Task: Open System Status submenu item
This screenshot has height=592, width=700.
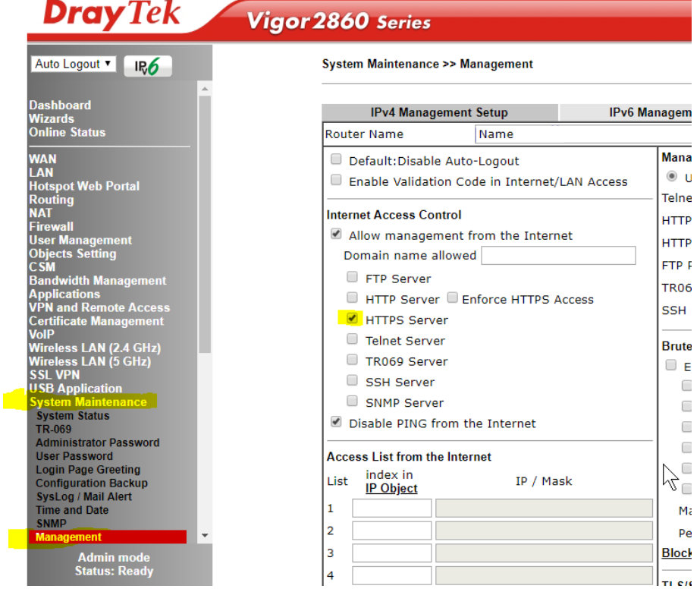Action: coord(73,416)
